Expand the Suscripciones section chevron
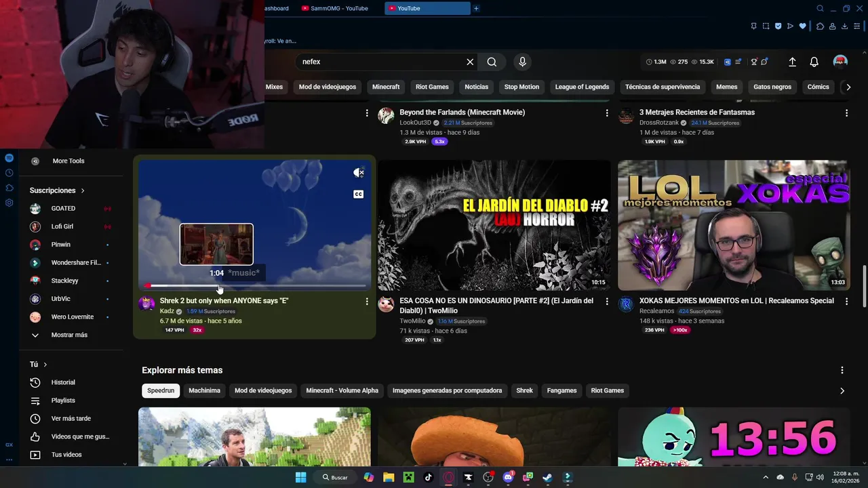The height and width of the screenshot is (488, 868). (x=83, y=190)
